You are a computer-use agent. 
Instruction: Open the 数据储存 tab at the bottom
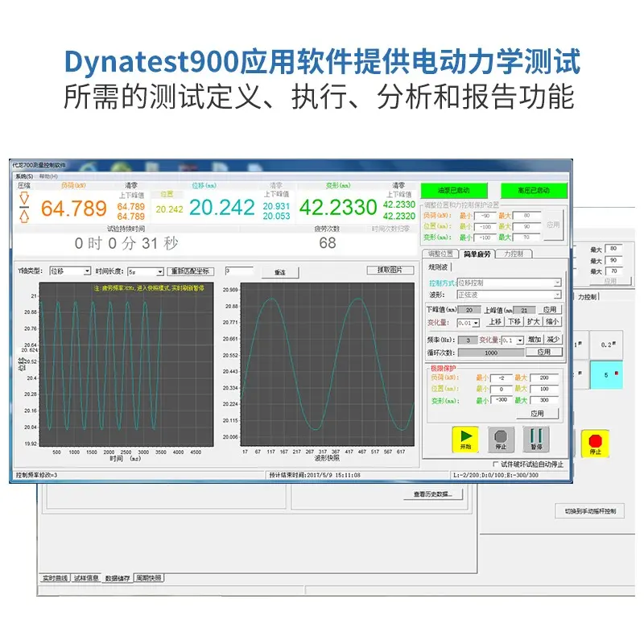118,578
